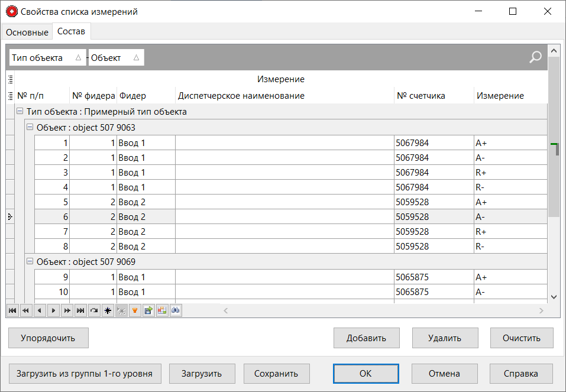Click the magnifier icon in the grouping panel
Viewport: 566px width, 392px height.
pos(535,57)
